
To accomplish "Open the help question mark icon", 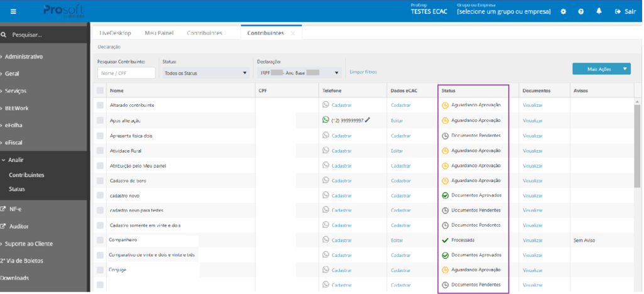I will 581,11.
